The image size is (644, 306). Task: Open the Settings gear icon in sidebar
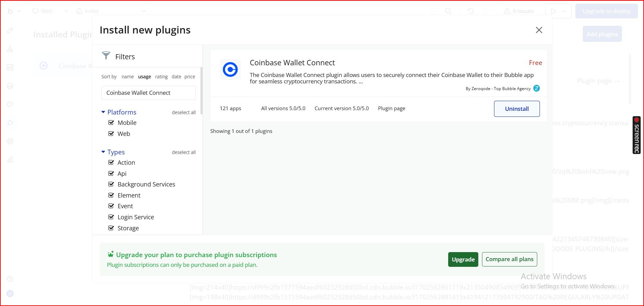pos(10,141)
